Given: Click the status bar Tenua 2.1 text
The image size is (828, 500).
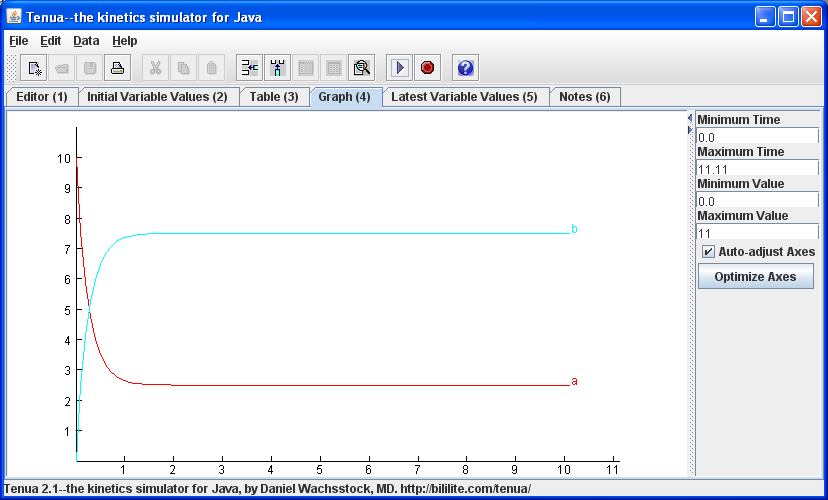Looking at the screenshot, I should (267, 489).
